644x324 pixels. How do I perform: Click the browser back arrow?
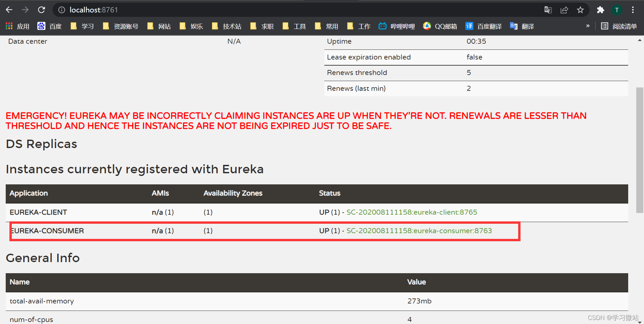coord(9,10)
